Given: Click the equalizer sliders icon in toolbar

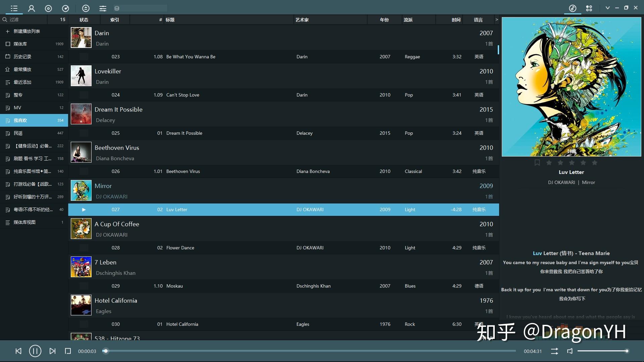Looking at the screenshot, I should [x=103, y=8].
